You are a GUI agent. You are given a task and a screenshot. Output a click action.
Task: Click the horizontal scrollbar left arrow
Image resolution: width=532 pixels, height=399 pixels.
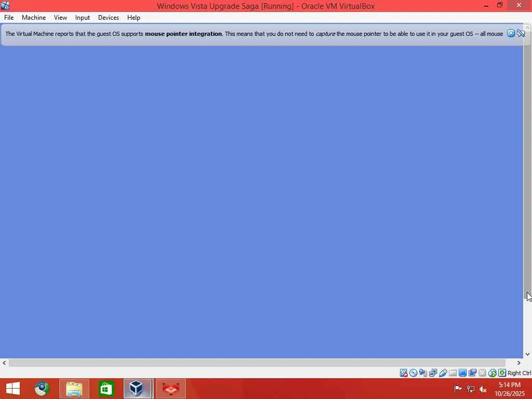[x=4, y=363]
